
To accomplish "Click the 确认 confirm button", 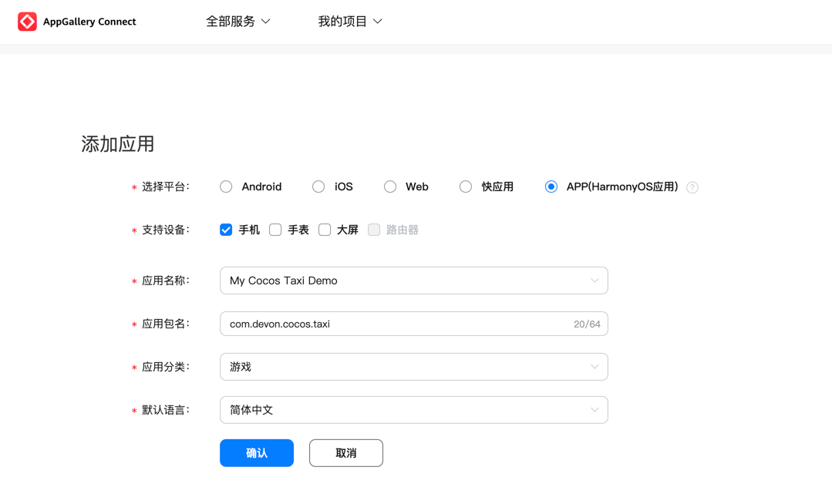I will pyautogui.click(x=256, y=452).
